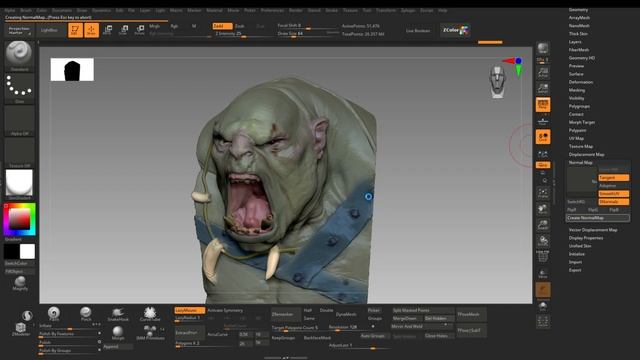The width and height of the screenshot is (640, 360).
Task: Open the ZColor plugin icon
Action: click(456, 30)
